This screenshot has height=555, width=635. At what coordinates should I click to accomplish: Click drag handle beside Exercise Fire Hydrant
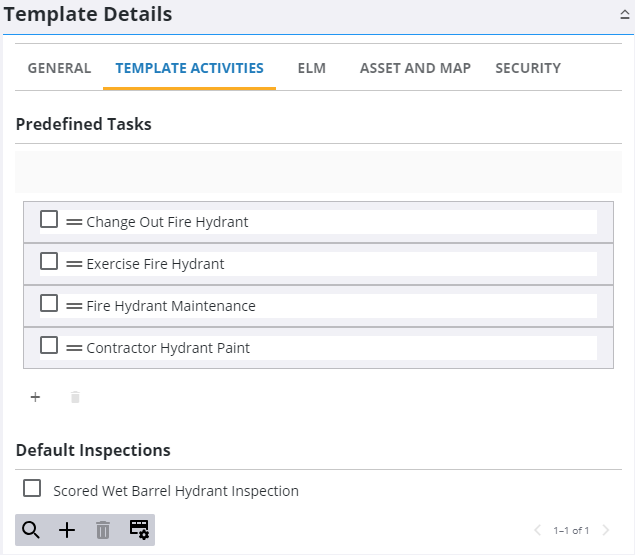(74, 264)
